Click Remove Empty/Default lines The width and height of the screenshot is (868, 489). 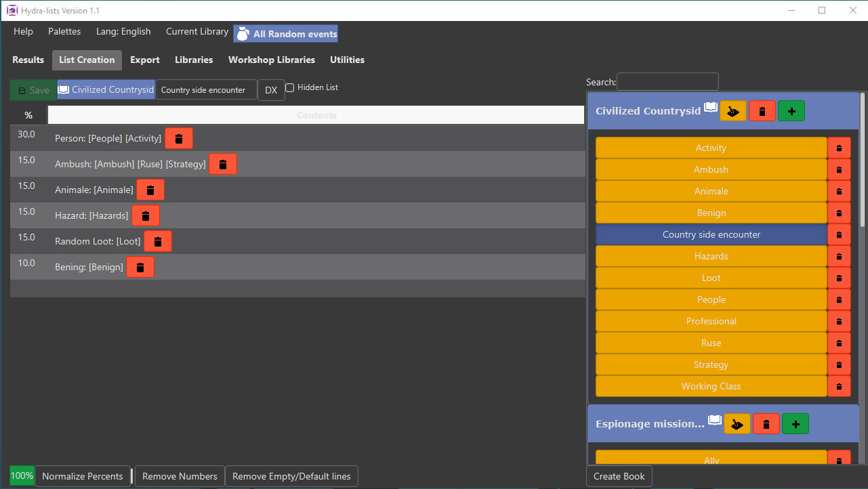291,475
